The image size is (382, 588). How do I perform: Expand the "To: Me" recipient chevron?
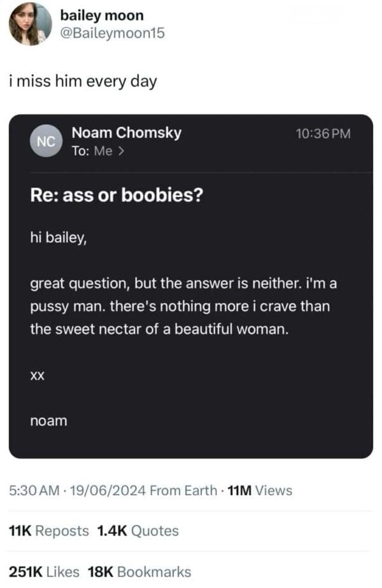coord(120,152)
